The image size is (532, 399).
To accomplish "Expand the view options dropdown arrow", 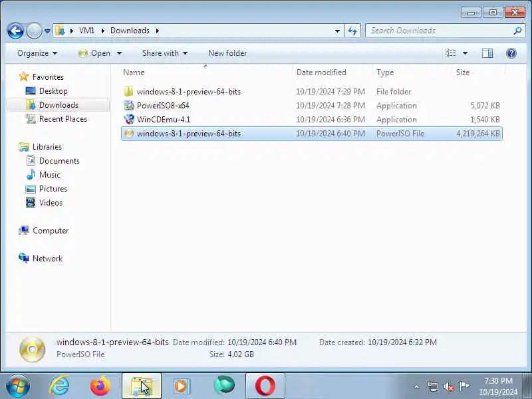I will tap(465, 53).
